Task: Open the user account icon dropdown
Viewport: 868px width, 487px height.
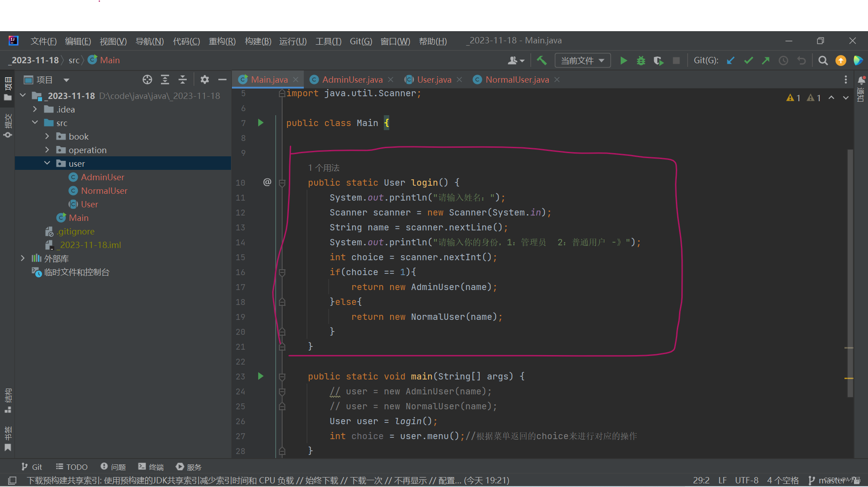Action: pyautogui.click(x=516, y=61)
